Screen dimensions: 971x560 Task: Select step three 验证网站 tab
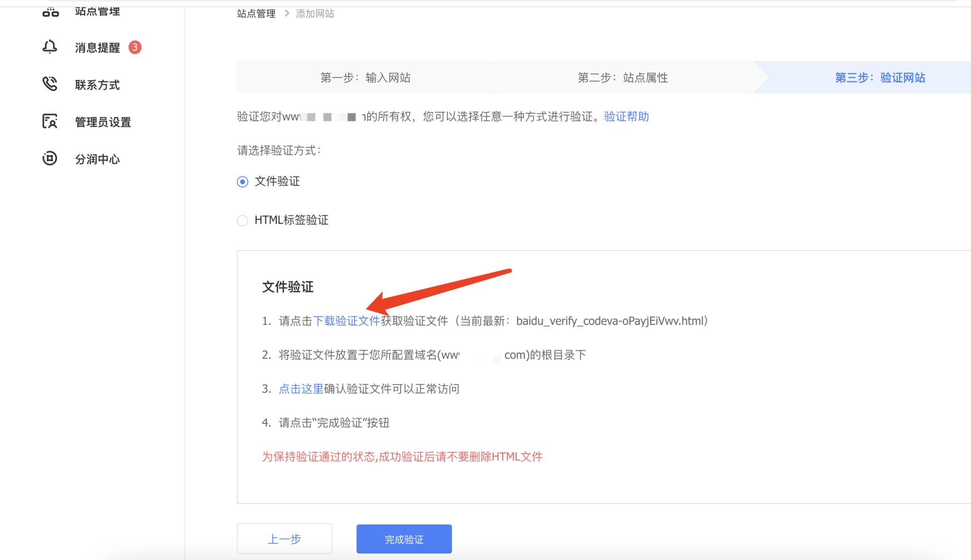(879, 78)
